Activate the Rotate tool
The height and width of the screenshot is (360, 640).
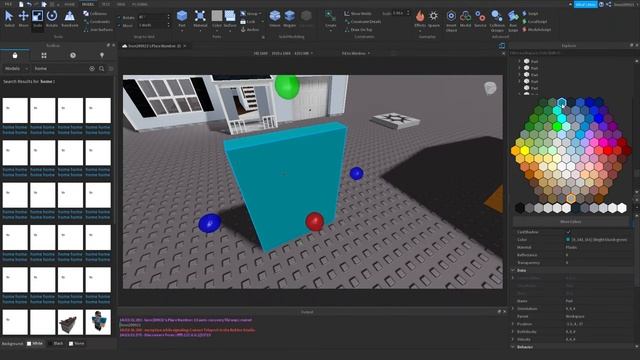click(52, 19)
